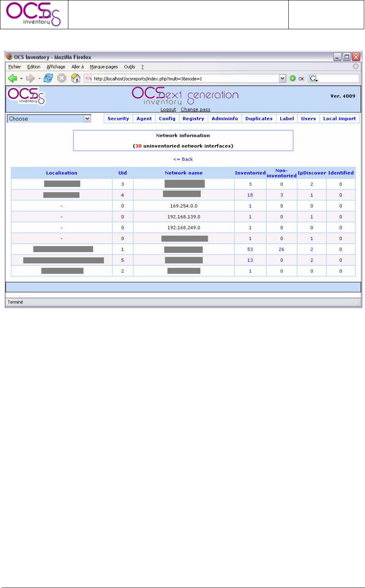
Task: Open the Aller à menu
Action: coord(78,67)
